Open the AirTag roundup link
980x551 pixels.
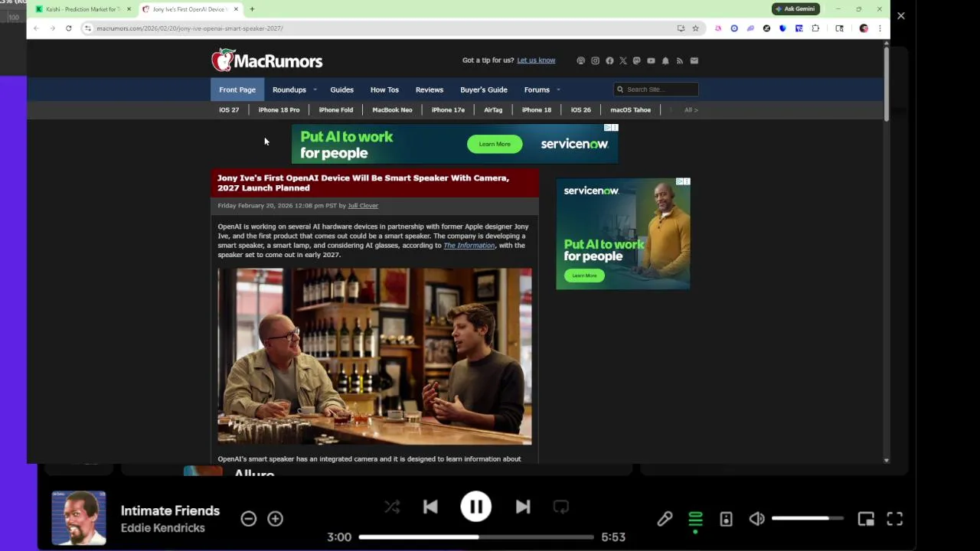493,110
